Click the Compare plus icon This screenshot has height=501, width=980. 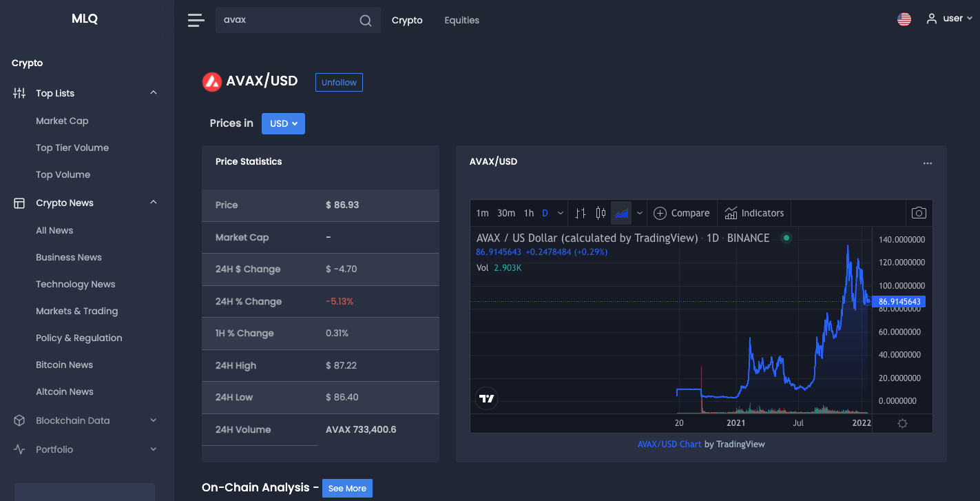pyautogui.click(x=660, y=213)
